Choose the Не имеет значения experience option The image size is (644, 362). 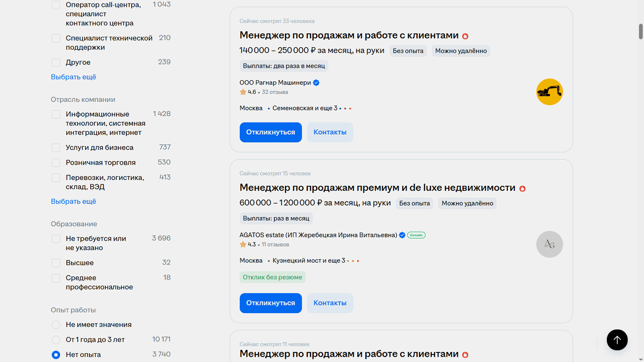[56, 325]
